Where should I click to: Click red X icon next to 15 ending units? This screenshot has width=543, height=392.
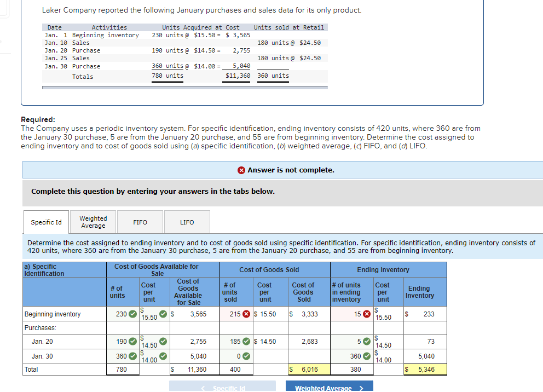[366, 314]
